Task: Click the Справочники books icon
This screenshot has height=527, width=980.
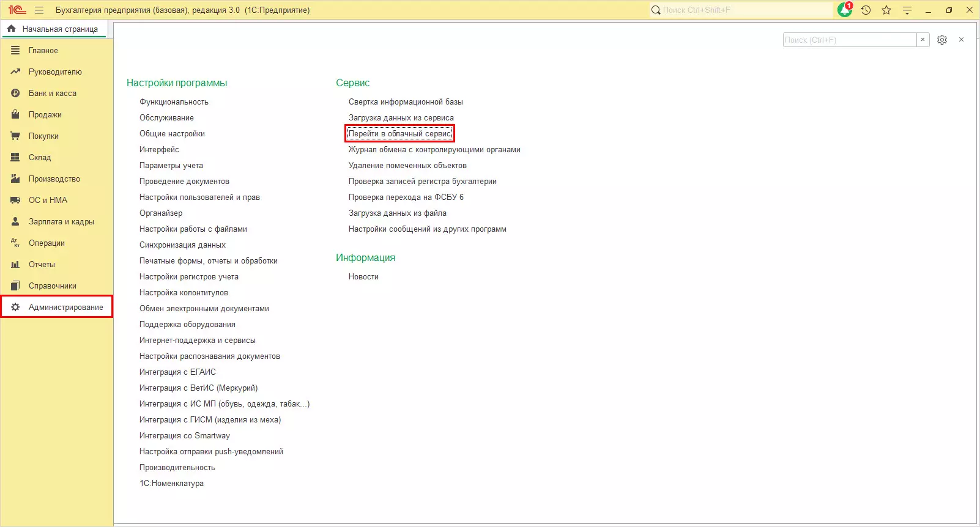Action: click(x=15, y=286)
